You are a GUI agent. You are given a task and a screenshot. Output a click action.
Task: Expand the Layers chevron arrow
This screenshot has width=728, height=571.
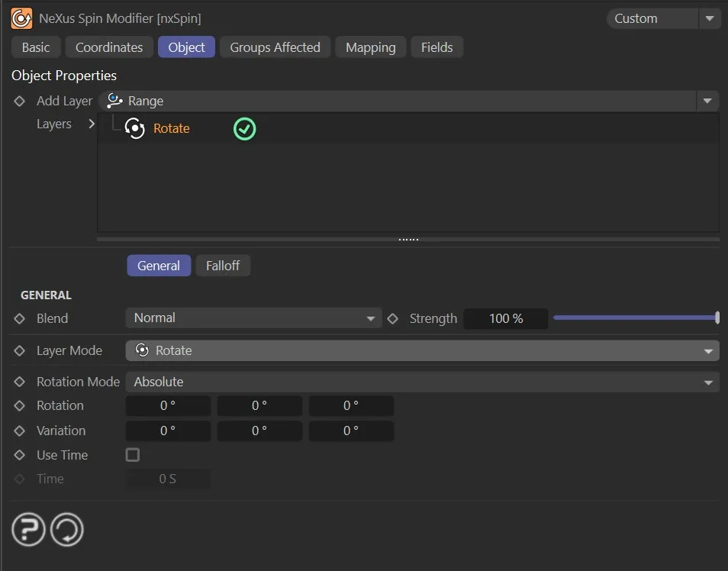tap(92, 124)
